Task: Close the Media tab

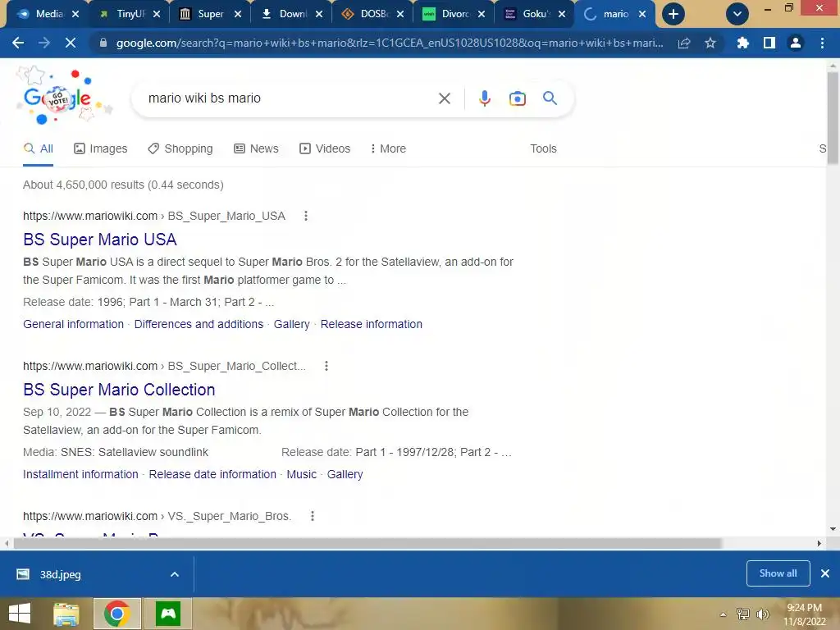Action: pyautogui.click(x=75, y=14)
